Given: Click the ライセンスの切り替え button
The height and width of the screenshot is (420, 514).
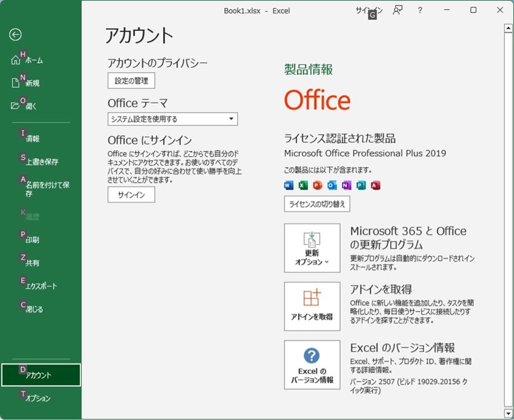Looking at the screenshot, I should click(316, 204).
